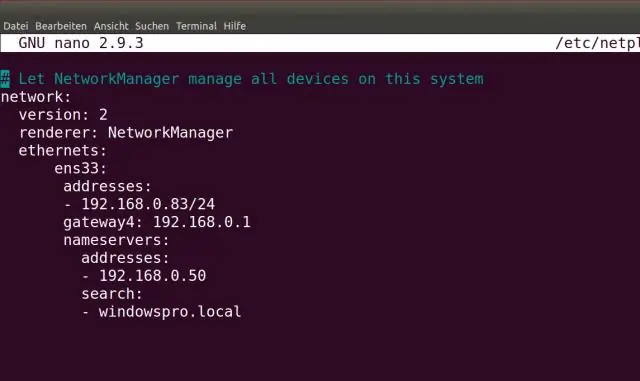Screen dimensions: 640x381
Task: Click the 'search:' key
Action: point(112,294)
